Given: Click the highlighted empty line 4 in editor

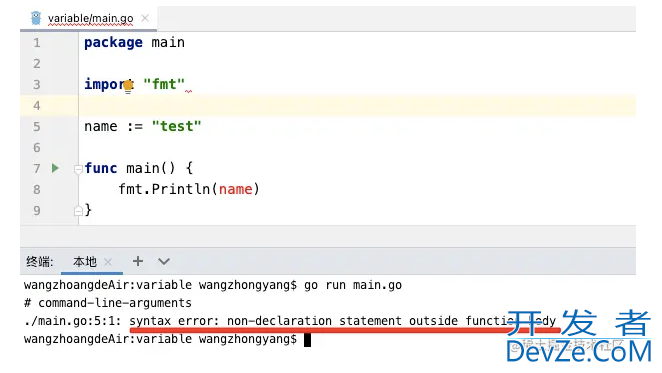Looking at the screenshot, I should [x=357, y=106].
